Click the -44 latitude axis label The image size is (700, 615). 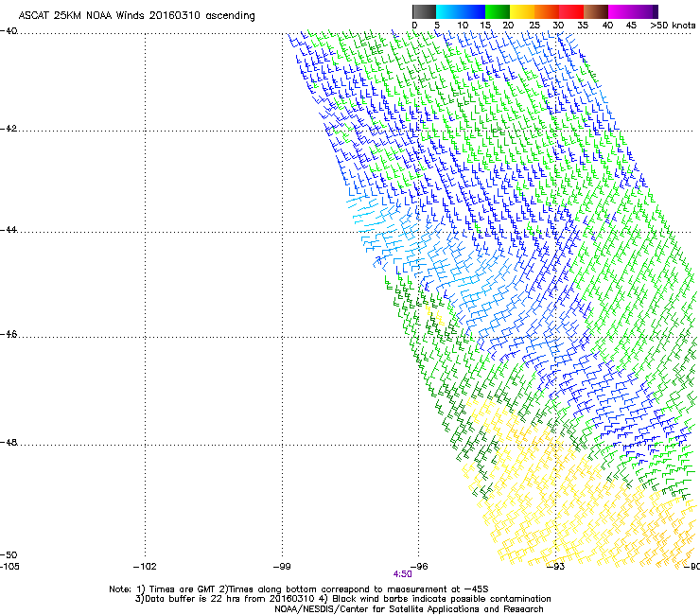click(9, 230)
